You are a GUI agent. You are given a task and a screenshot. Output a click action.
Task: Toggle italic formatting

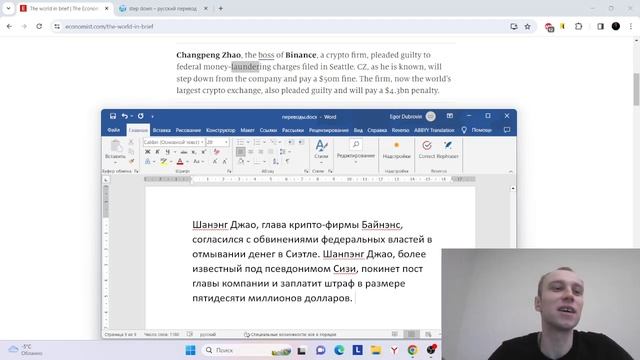[x=158, y=152]
